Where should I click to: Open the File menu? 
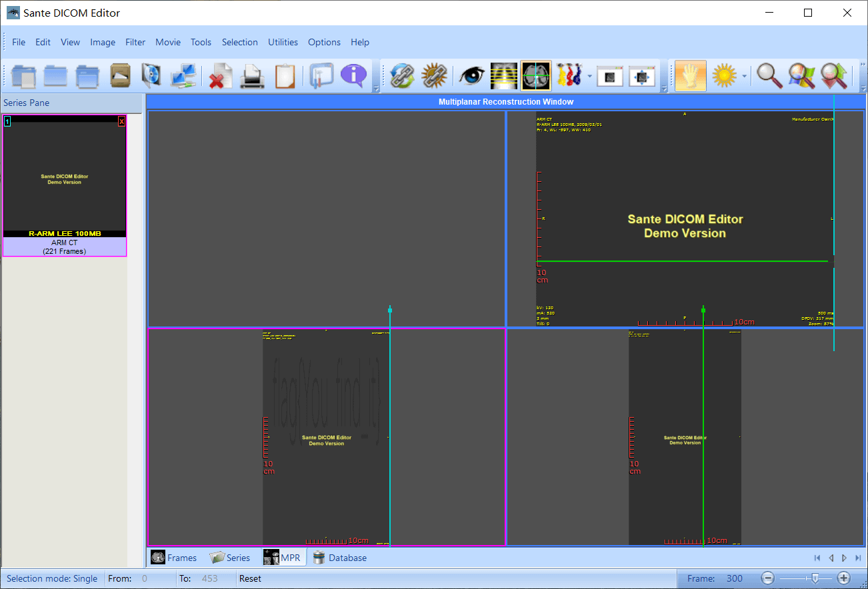[x=19, y=42]
